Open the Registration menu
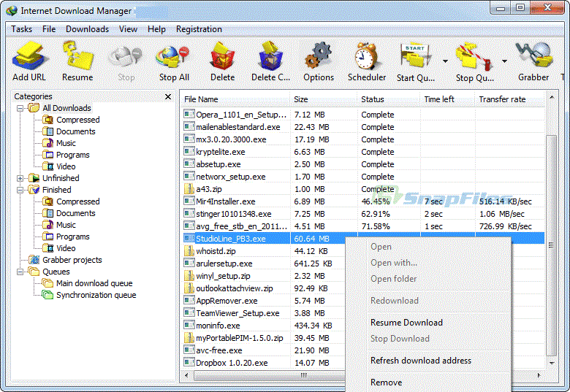This screenshot has height=392, width=570. click(199, 29)
